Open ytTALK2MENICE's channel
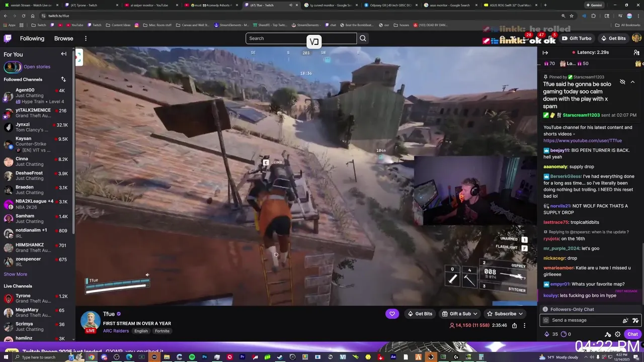Viewport: 644px width, 362px height. pyautogui.click(x=36, y=113)
